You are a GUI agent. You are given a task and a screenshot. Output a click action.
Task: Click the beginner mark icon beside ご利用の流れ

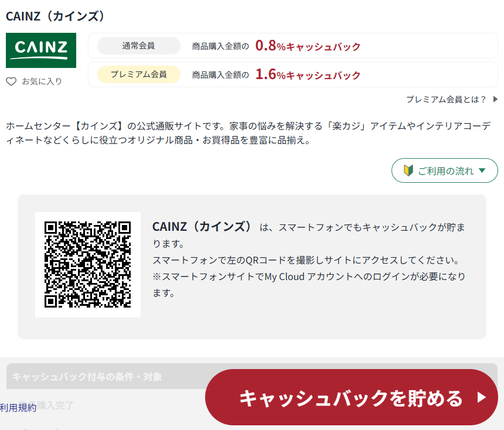pos(408,170)
